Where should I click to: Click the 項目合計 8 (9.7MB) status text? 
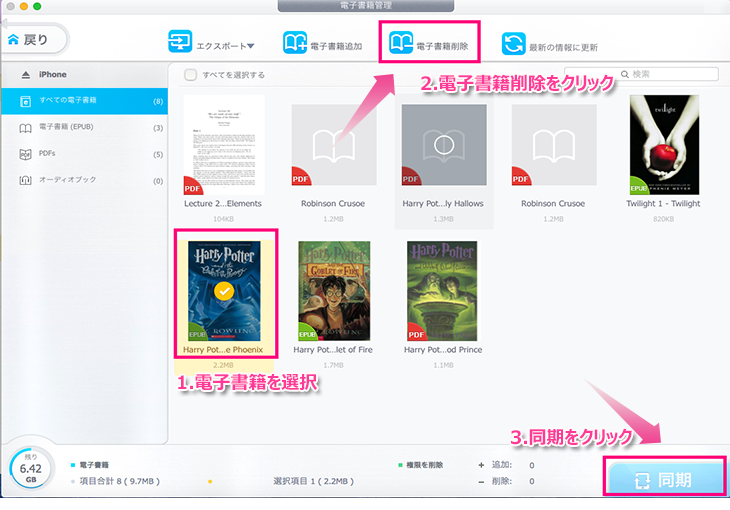(120, 481)
